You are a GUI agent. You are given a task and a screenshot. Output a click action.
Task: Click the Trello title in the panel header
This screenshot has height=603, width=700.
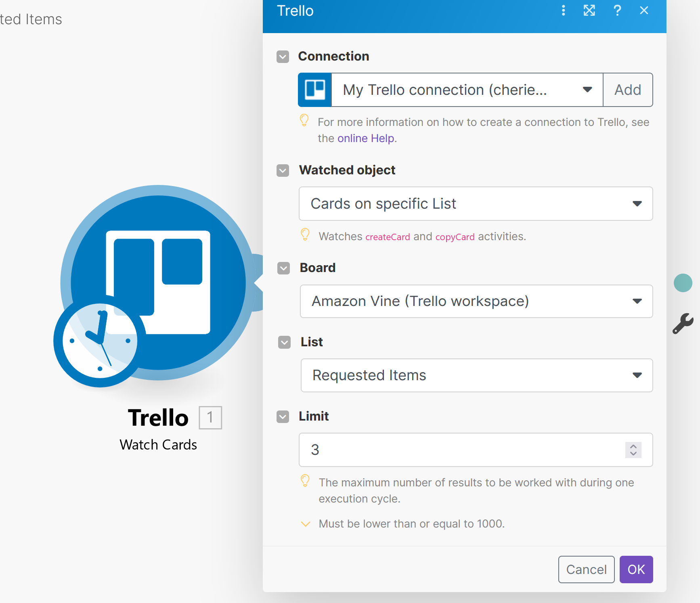[295, 11]
